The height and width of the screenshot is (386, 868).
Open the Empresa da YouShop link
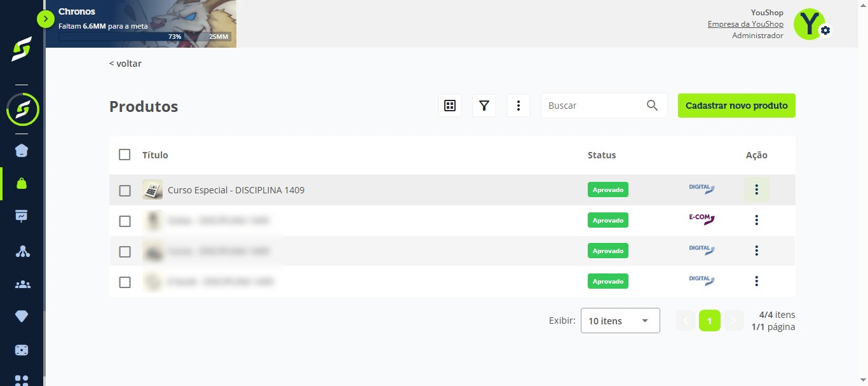click(745, 24)
